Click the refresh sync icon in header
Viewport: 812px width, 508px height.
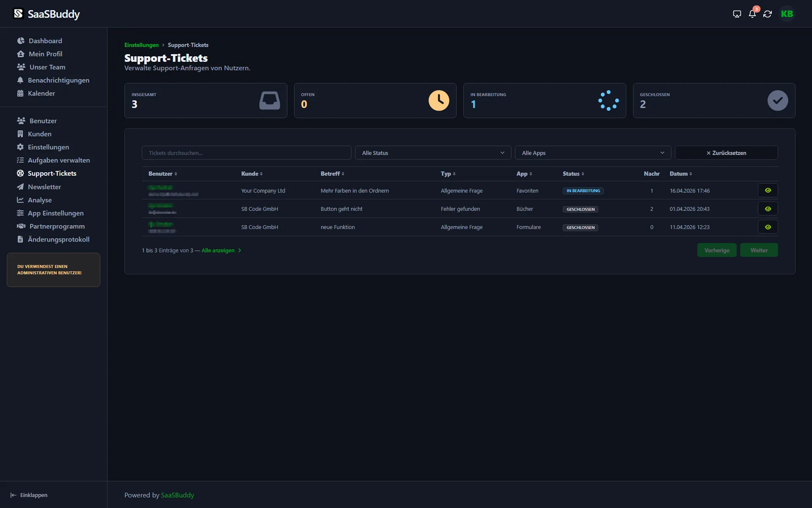click(x=768, y=14)
